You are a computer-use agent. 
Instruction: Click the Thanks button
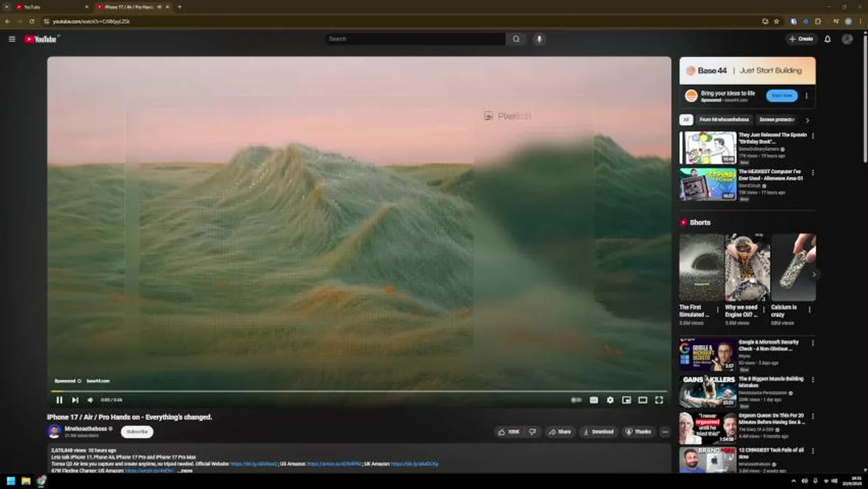[x=638, y=432]
